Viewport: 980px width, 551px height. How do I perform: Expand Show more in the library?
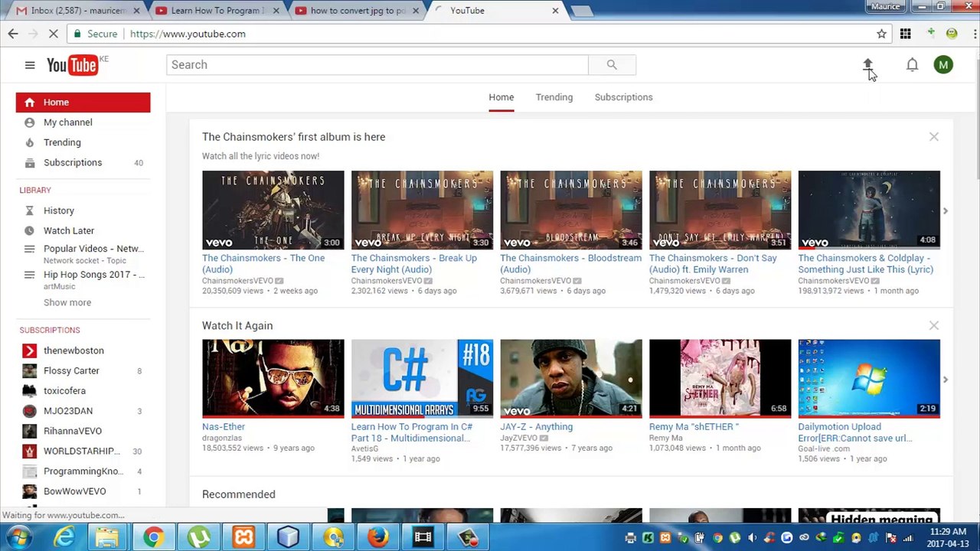(x=67, y=302)
